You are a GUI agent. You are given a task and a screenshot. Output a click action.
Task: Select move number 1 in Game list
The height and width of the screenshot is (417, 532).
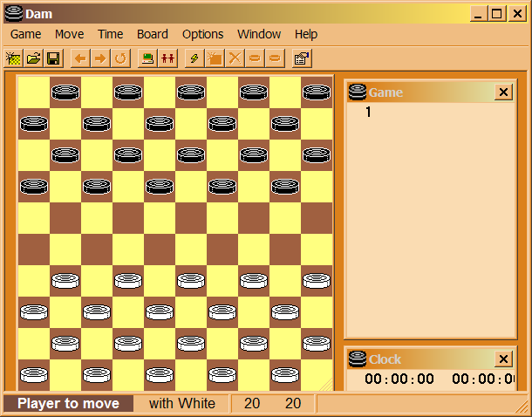pyautogui.click(x=368, y=113)
